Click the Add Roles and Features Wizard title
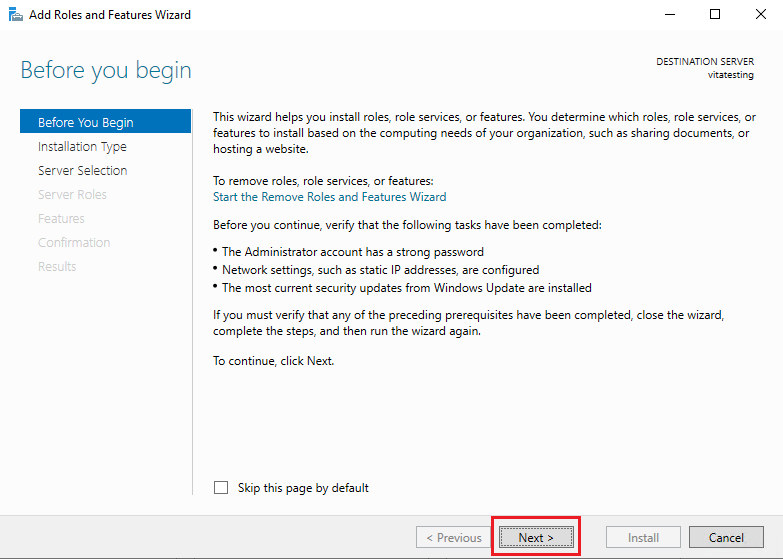783x559 pixels. (x=110, y=15)
